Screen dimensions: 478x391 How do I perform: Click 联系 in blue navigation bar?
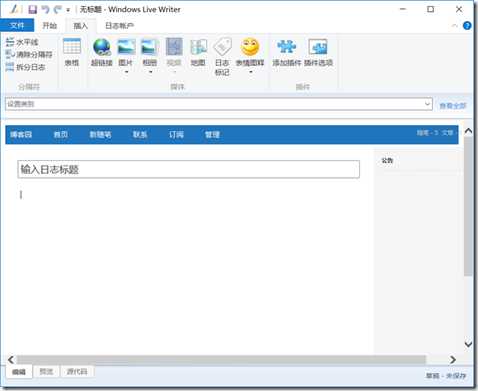point(140,134)
